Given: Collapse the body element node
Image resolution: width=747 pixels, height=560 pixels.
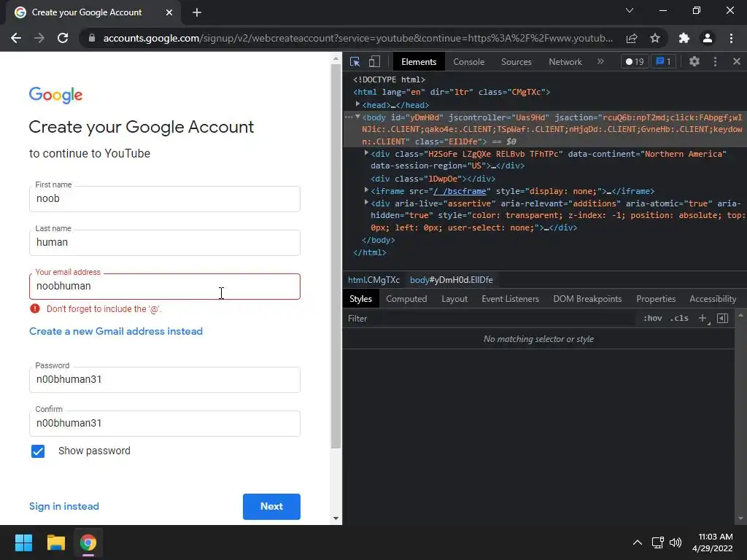Looking at the screenshot, I should tap(357, 117).
